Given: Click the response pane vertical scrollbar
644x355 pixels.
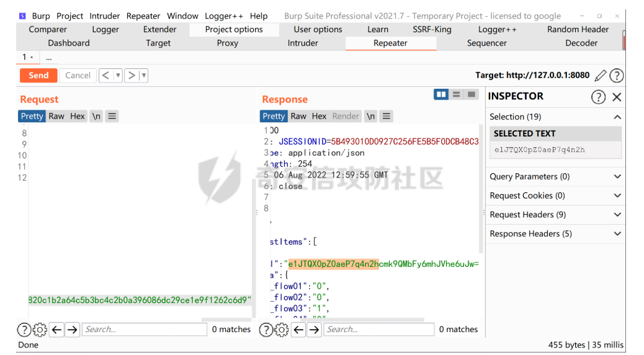Looking at the screenshot, I should click(x=481, y=189).
